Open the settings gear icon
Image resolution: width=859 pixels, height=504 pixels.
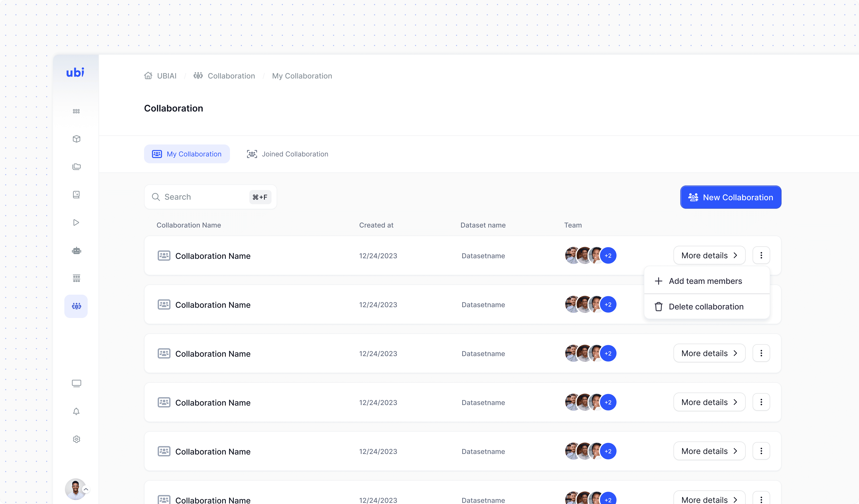click(76, 439)
